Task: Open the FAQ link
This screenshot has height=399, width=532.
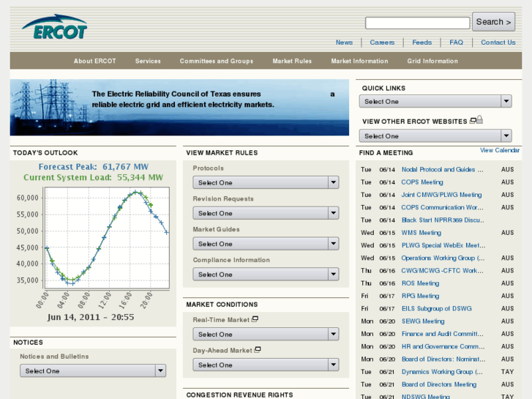Action: (456, 42)
